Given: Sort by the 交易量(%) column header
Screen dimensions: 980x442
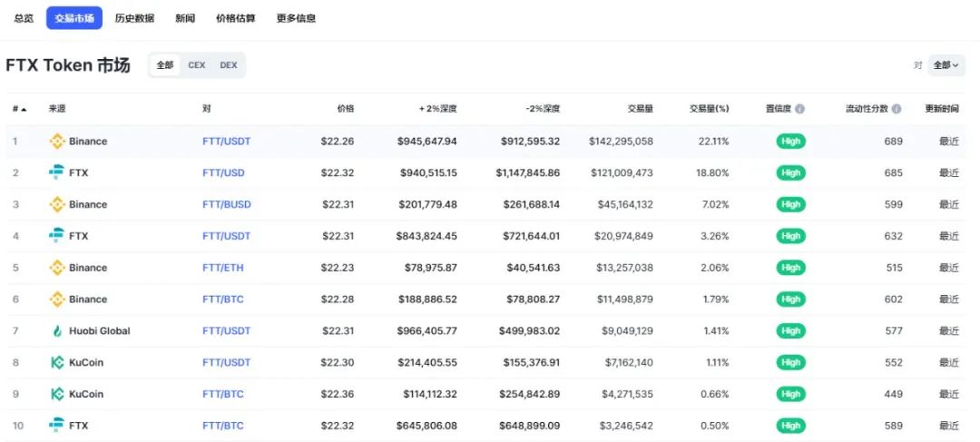Looking at the screenshot, I should click(x=710, y=109).
